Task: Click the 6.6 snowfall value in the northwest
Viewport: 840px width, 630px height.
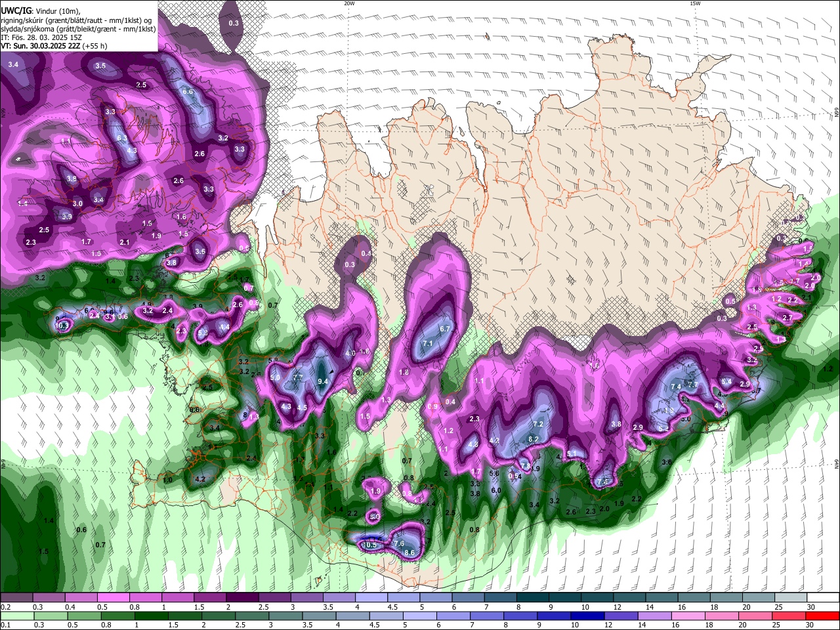Action: coord(188,92)
